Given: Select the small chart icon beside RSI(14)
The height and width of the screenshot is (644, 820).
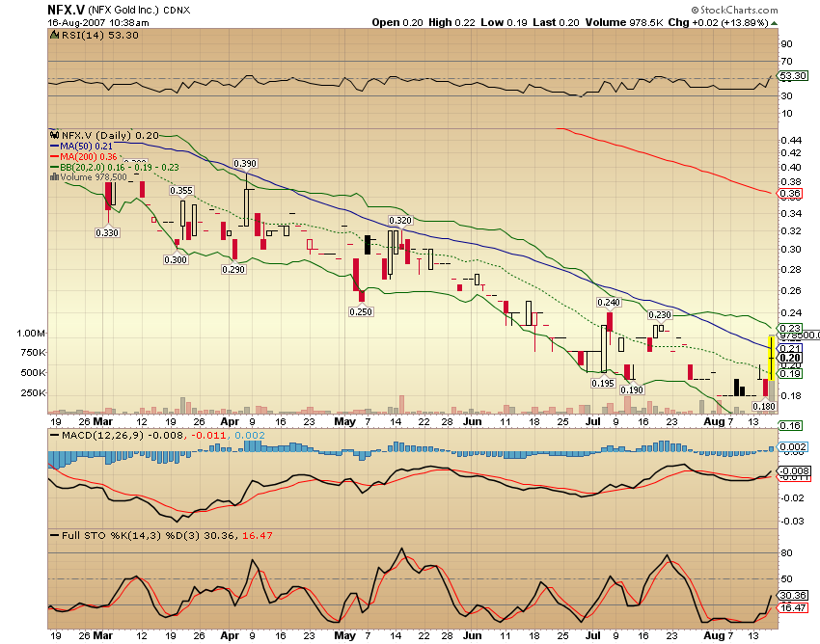Looking at the screenshot, I should 54,35.
